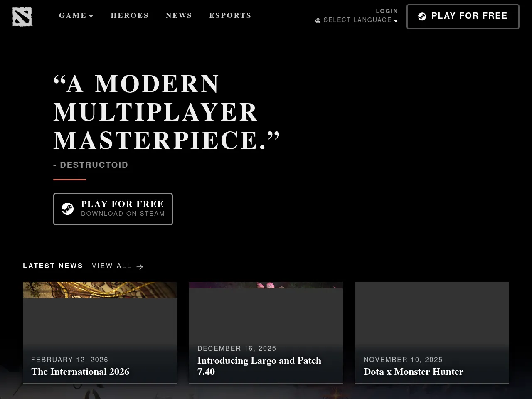Open the Dota x Monster Hunter headline
The image size is (532, 399).
tap(413, 372)
